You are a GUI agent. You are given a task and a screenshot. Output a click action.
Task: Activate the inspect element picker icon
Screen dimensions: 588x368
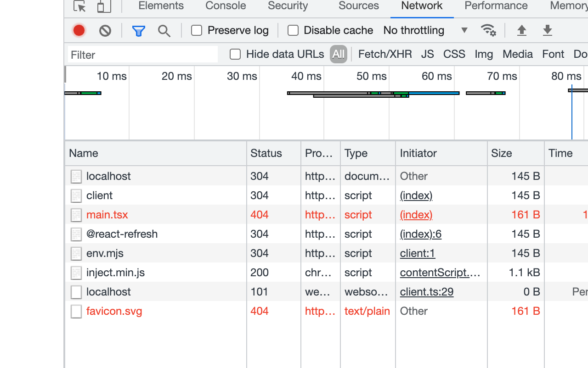pos(80,6)
